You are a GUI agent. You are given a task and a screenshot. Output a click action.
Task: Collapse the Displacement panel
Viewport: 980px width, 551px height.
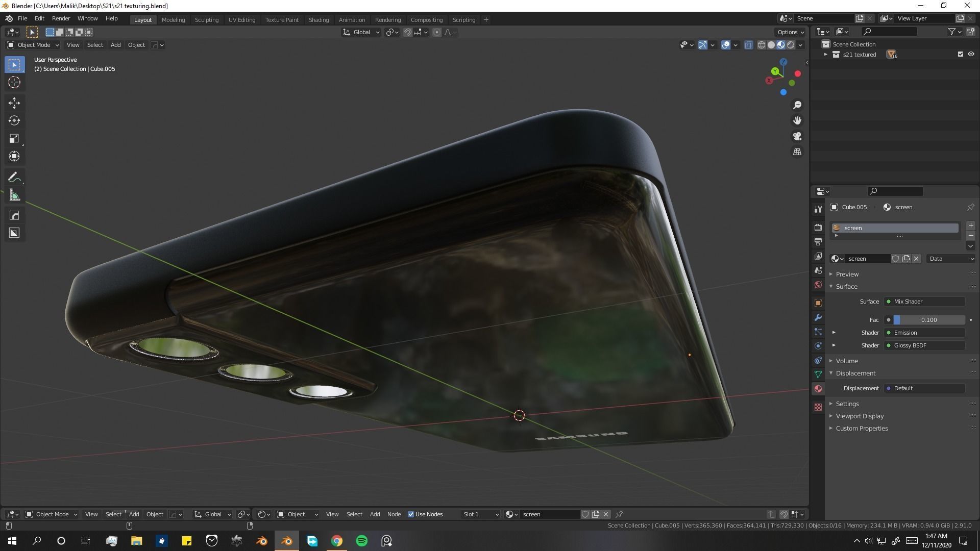[855, 373]
